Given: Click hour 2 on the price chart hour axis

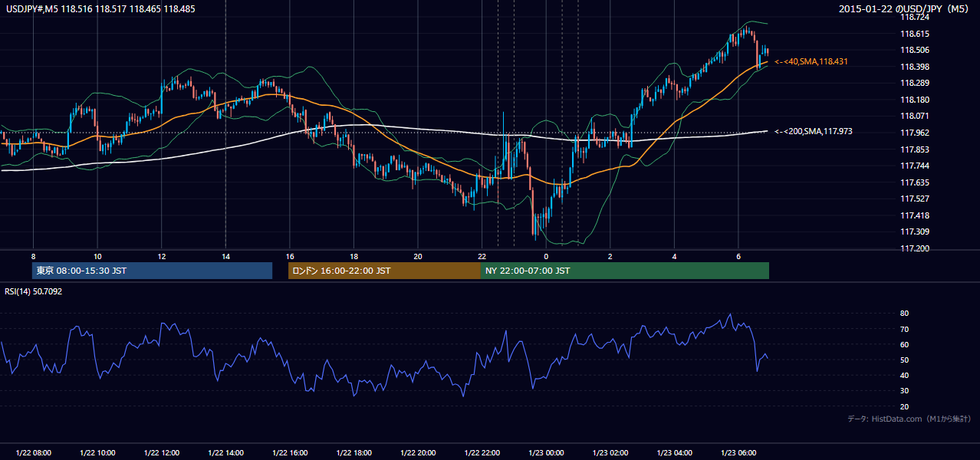Looking at the screenshot, I should pos(610,255).
